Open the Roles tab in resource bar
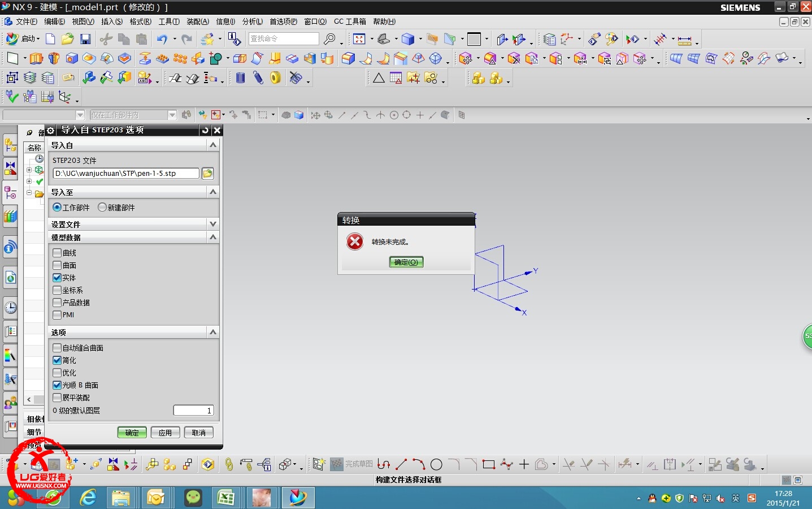The width and height of the screenshot is (812, 509). [x=10, y=403]
